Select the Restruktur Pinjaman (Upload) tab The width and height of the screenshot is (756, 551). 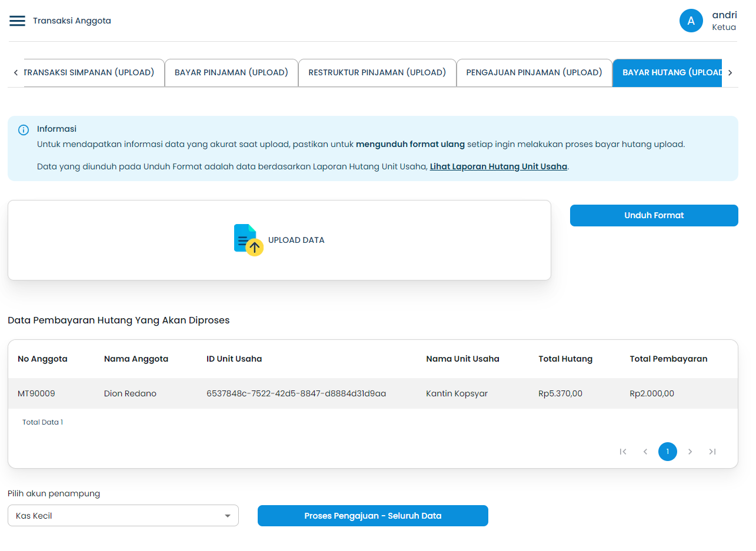tap(377, 73)
